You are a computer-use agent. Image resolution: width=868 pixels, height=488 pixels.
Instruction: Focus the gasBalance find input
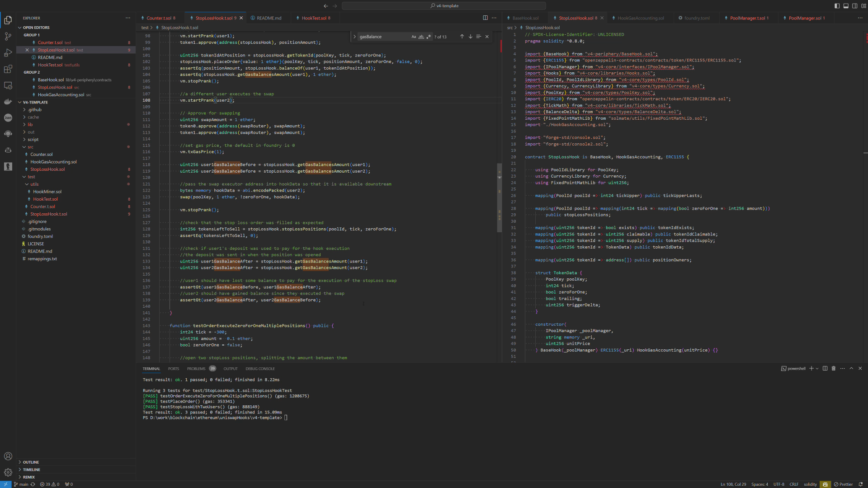coord(384,37)
